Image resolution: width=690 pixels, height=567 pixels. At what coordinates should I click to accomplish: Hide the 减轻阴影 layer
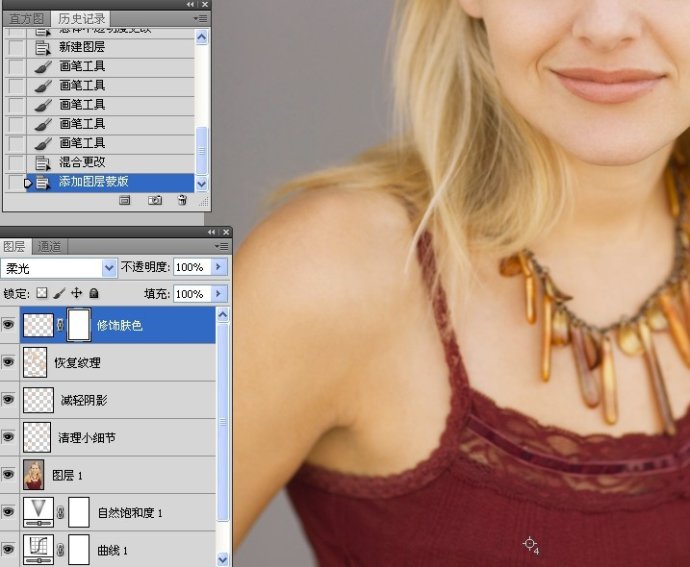[8, 400]
